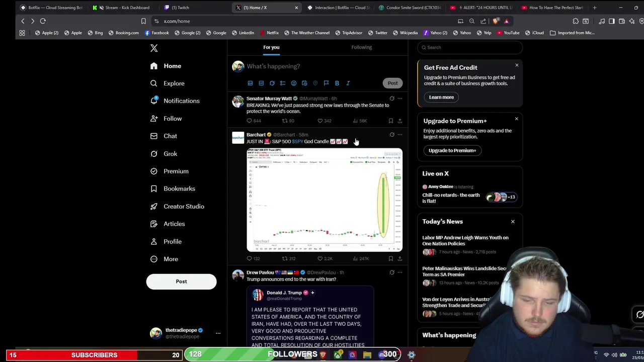This screenshot has height=362, width=644.
Task: Click the large white Post button in the sidebar
Action: pyautogui.click(x=181, y=282)
